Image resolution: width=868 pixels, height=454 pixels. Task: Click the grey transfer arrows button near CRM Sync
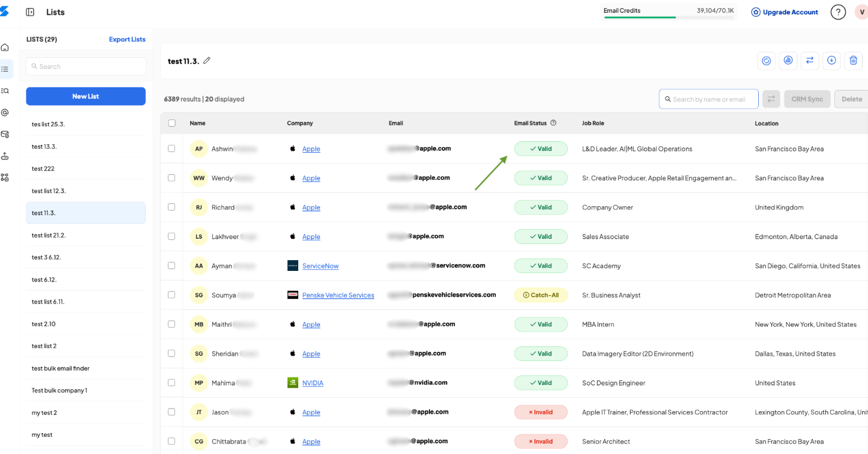coord(771,99)
